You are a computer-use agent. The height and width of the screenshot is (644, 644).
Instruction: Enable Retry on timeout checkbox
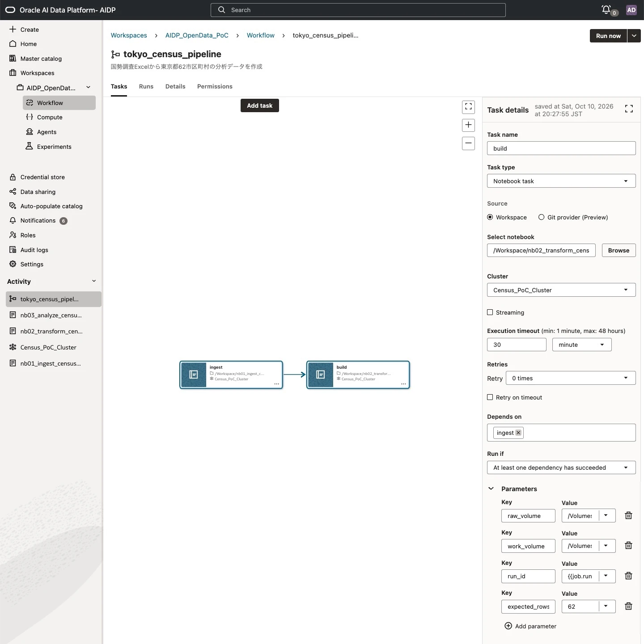point(490,397)
